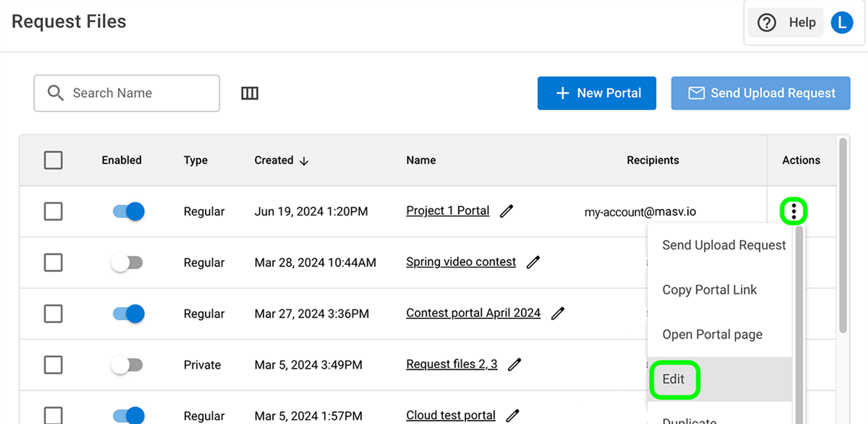868x424 pixels.
Task: Click the context menu scrollbar
Action: (799, 325)
